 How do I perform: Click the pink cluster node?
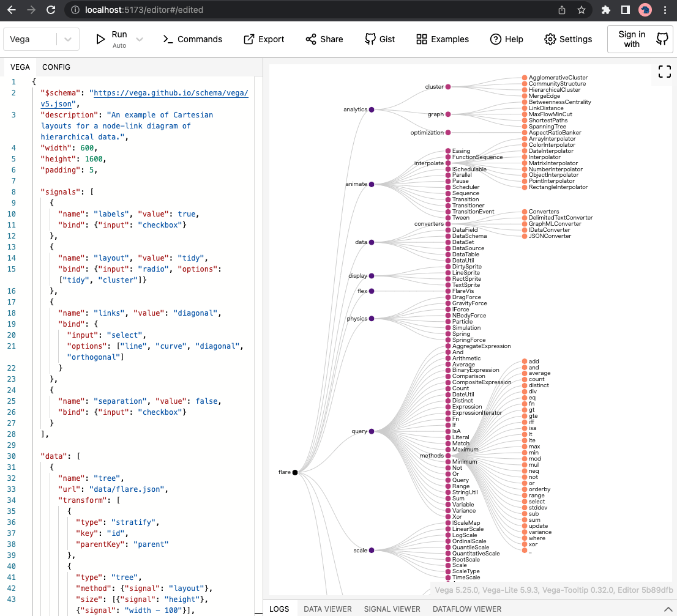tap(448, 87)
